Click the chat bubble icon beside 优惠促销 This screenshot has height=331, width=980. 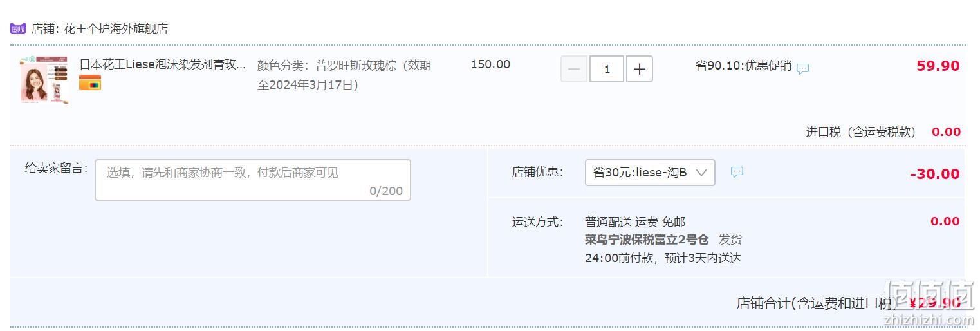click(803, 69)
